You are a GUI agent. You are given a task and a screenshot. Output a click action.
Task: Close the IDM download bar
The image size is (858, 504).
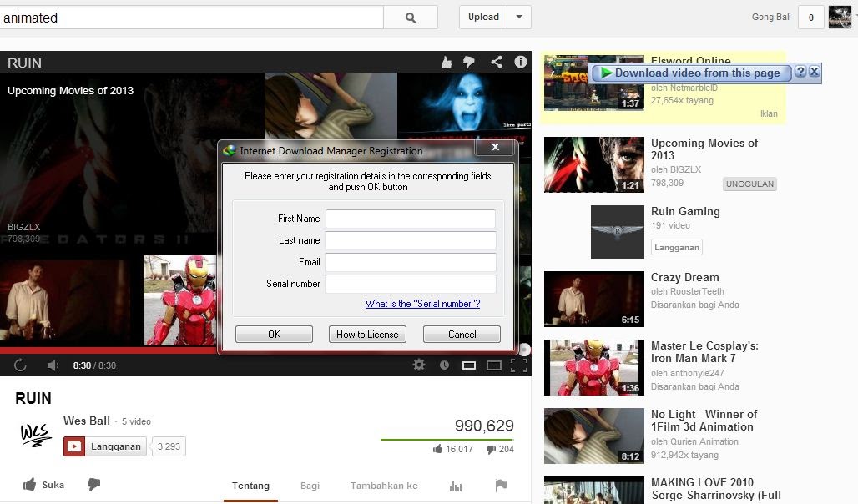[815, 72]
